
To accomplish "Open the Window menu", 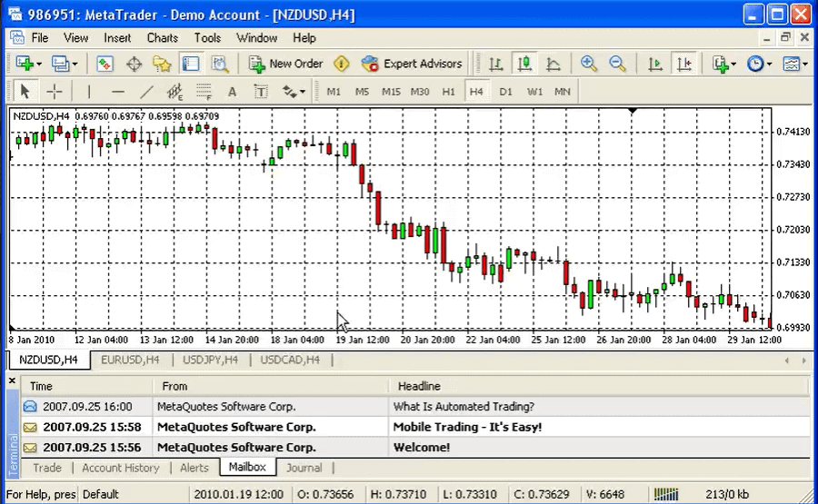I will [256, 37].
